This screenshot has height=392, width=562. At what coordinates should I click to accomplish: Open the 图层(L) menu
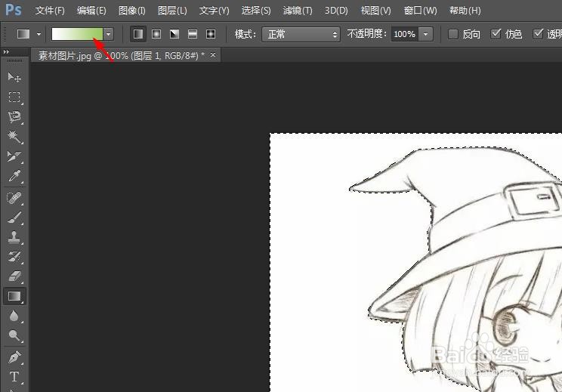pyautogui.click(x=172, y=11)
